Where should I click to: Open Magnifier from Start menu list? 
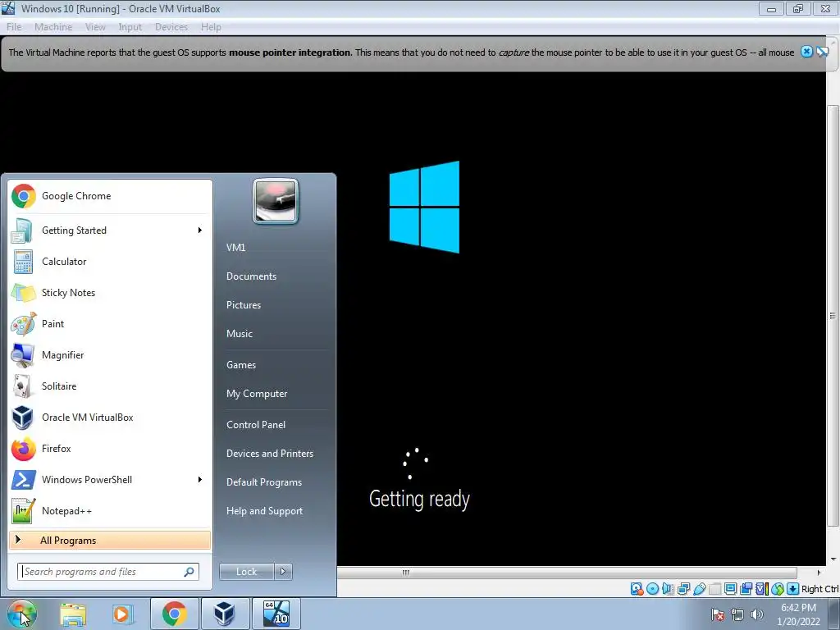pos(111,354)
